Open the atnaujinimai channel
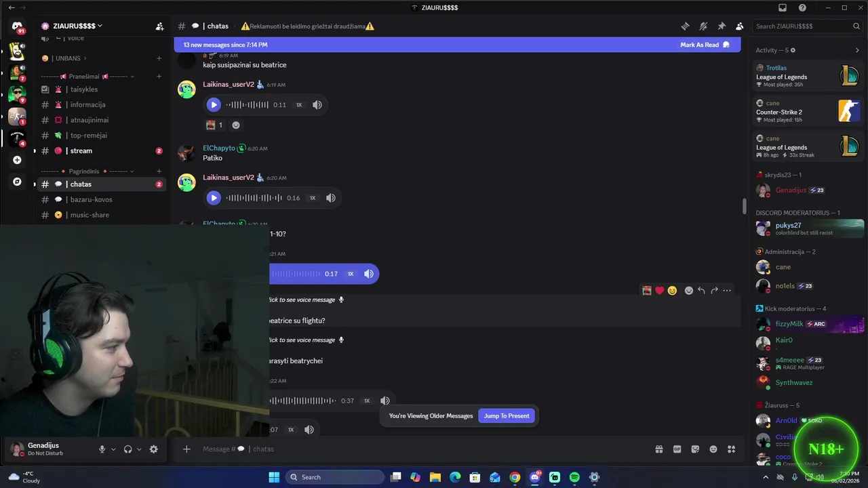Image resolution: width=868 pixels, height=488 pixels. click(102, 120)
